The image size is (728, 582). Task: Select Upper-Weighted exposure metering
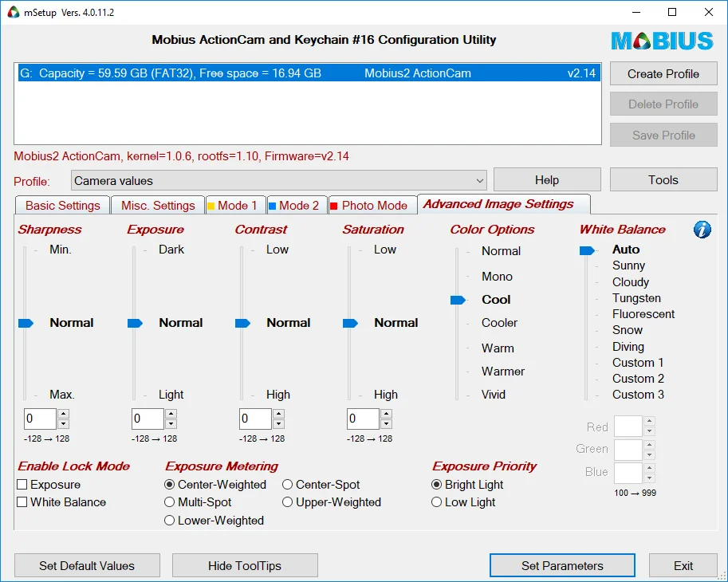click(x=287, y=502)
